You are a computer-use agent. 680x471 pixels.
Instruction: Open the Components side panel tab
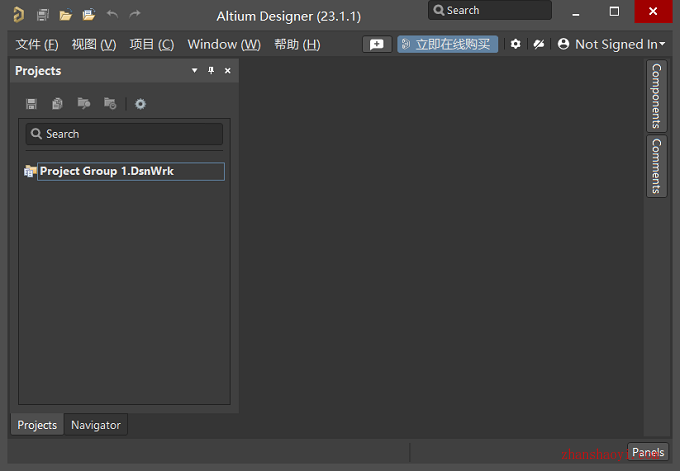pos(657,96)
